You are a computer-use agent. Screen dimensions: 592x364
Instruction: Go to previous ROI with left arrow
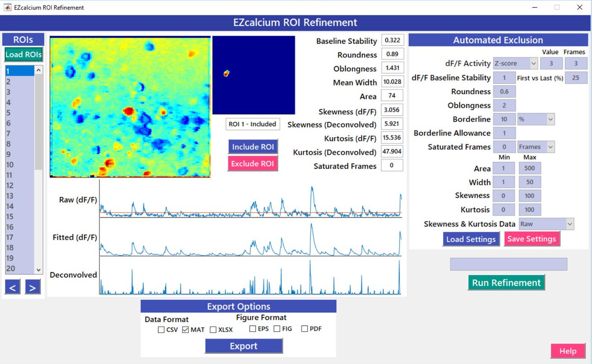tap(12, 287)
